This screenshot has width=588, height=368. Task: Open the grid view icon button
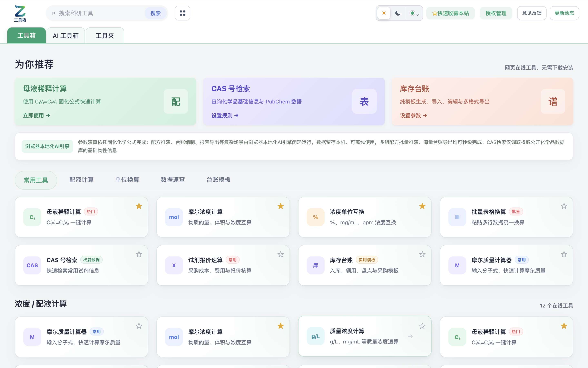[x=183, y=13]
